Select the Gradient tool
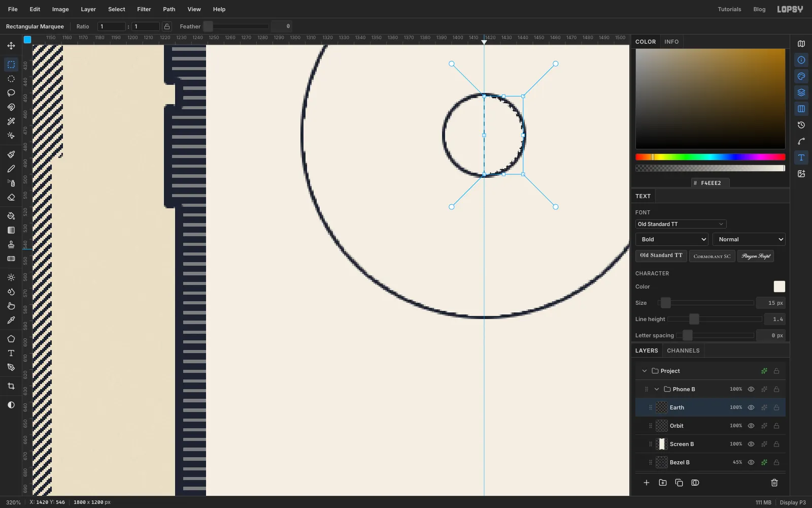 tap(11, 230)
